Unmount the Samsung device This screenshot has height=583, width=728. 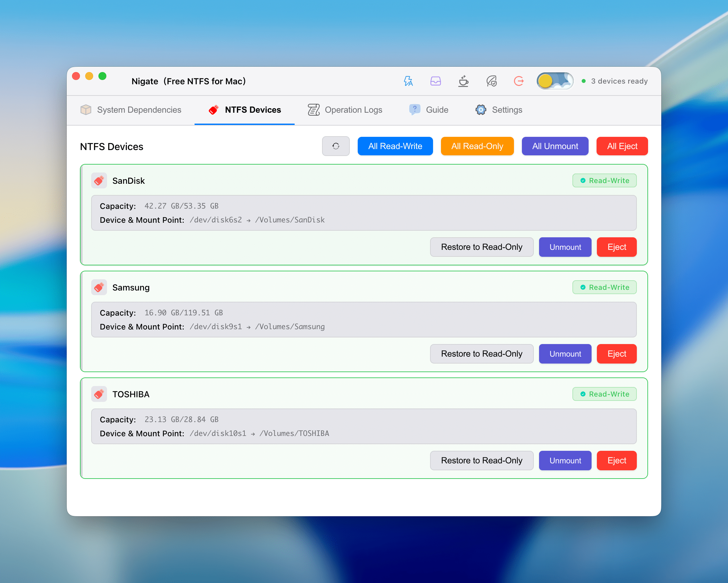point(565,354)
